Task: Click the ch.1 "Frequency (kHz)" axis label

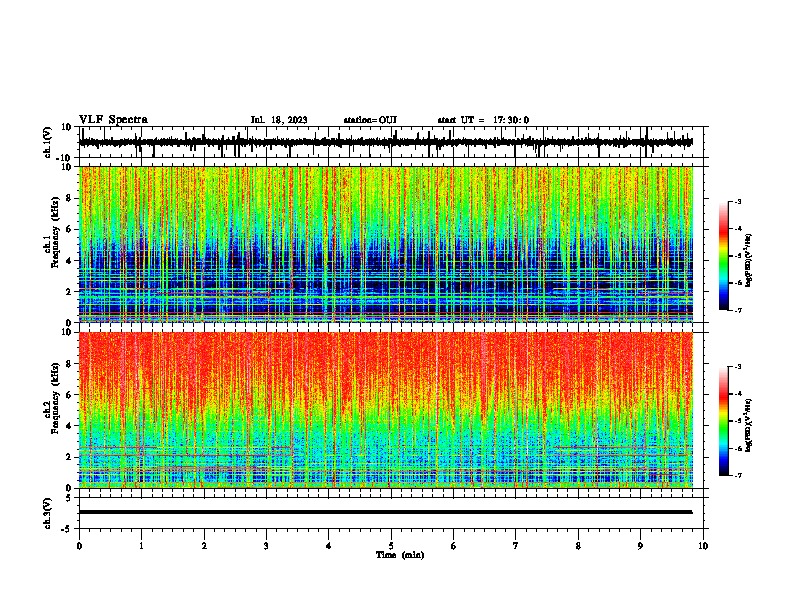Action: (x=55, y=232)
